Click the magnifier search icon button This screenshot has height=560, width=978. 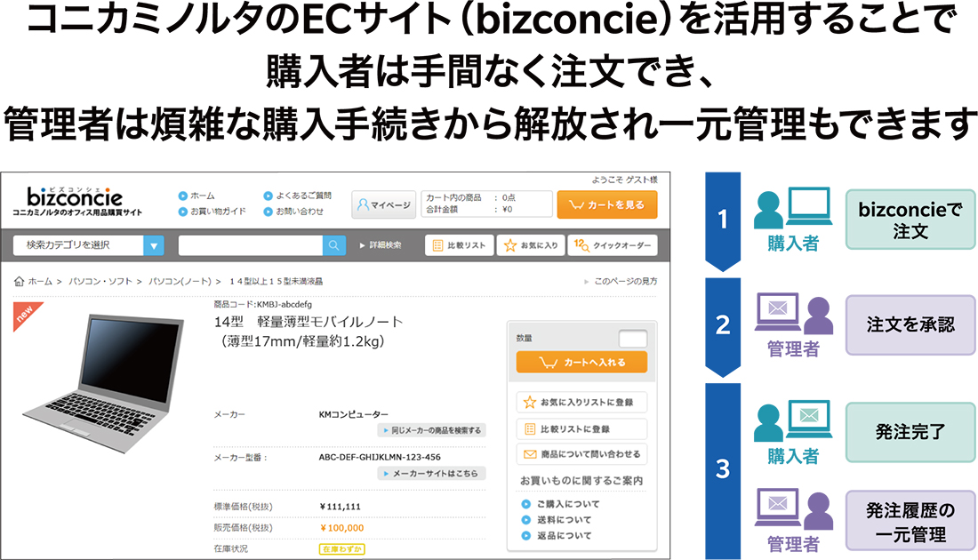(x=334, y=245)
